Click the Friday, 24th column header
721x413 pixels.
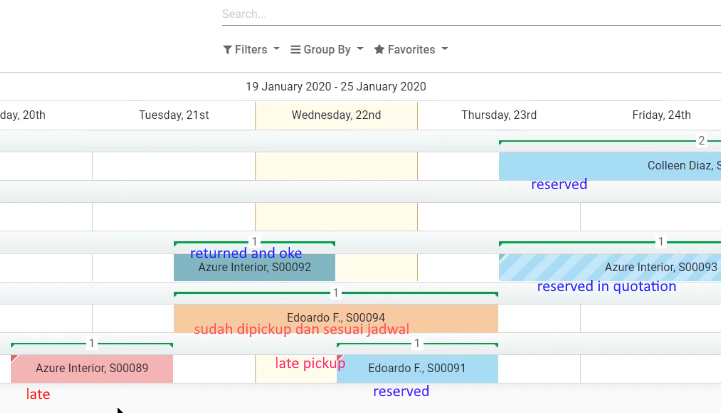[x=661, y=115]
